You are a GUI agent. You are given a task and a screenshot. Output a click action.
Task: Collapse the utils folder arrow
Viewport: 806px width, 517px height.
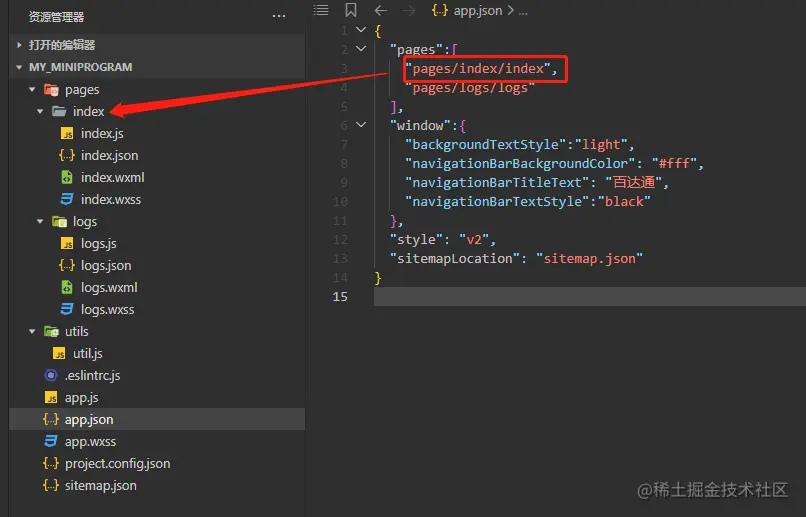32,331
